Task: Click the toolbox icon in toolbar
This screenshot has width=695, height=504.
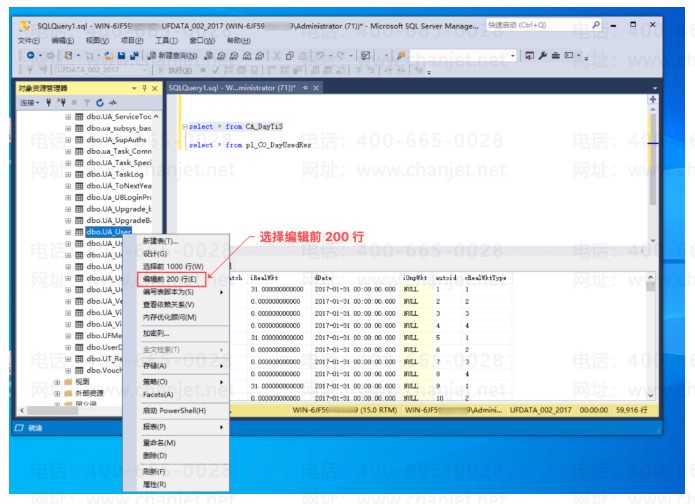Action: pos(555,55)
